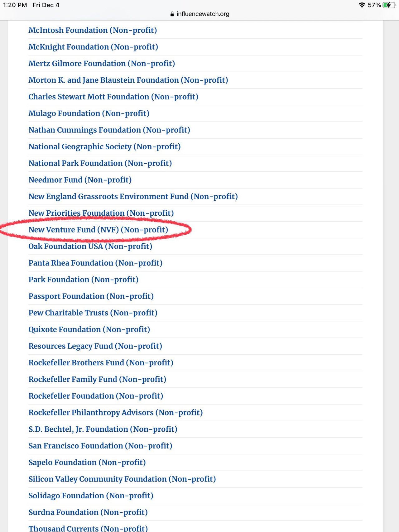Open Silicon Valley Community Foundation link

pyautogui.click(x=122, y=479)
